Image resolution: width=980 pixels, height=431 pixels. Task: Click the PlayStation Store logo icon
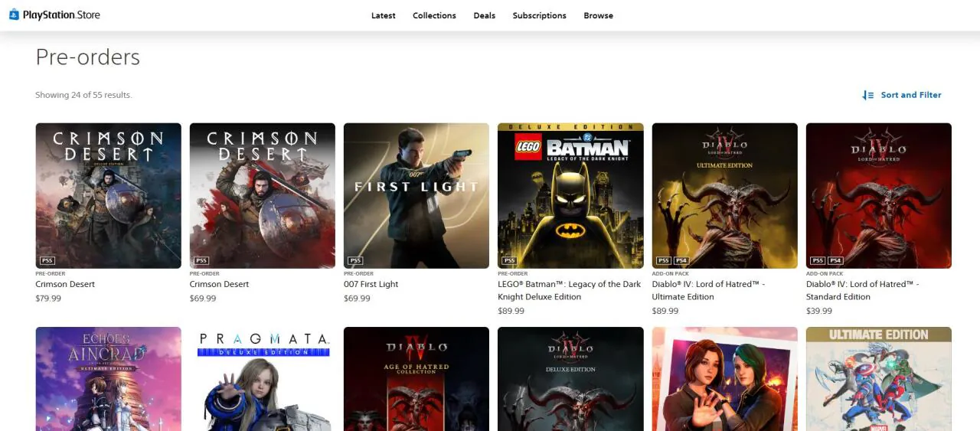14,15
